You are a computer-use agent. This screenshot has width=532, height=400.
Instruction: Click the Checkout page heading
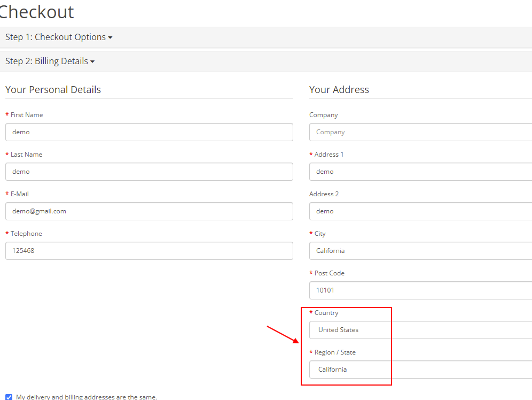37,12
